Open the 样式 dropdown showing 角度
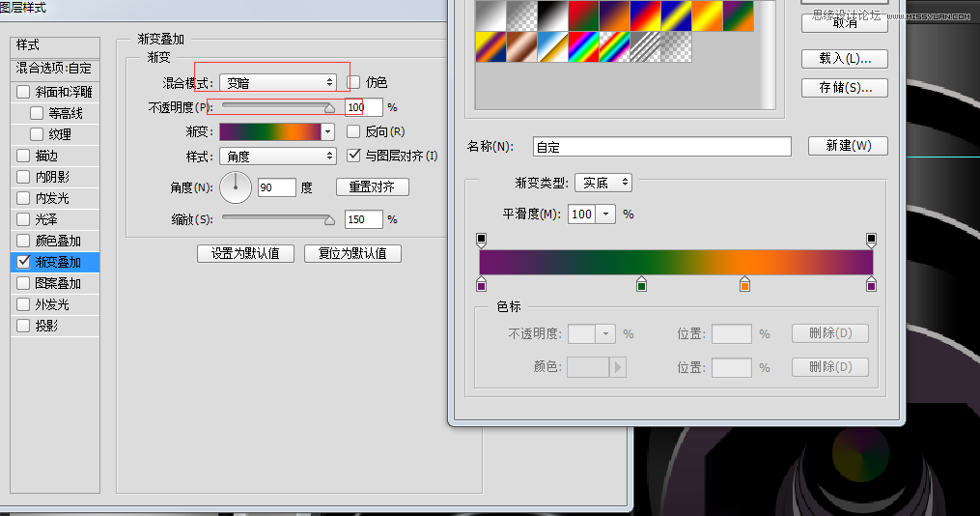 [278, 157]
